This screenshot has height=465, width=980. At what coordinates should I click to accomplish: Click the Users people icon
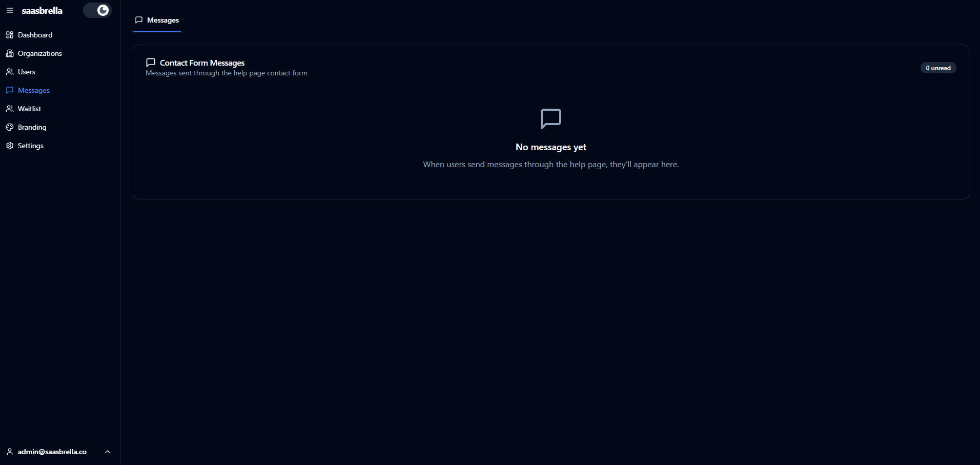coord(10,72)
